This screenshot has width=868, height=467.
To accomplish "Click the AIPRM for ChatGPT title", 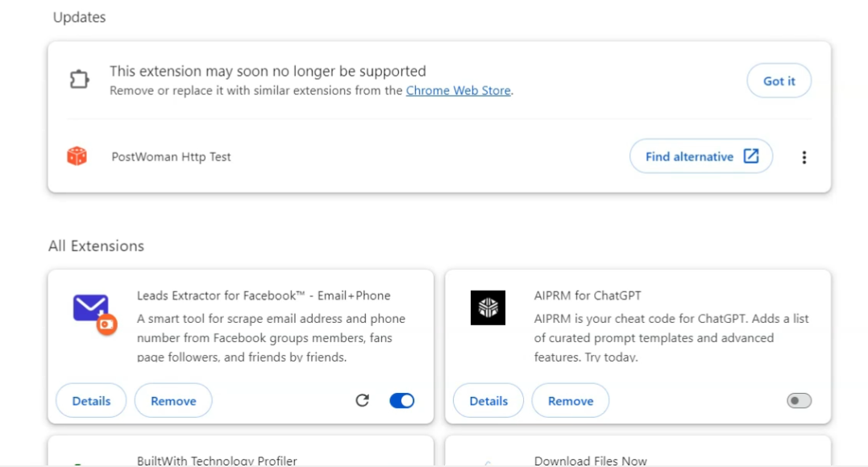I will point(588,295).
